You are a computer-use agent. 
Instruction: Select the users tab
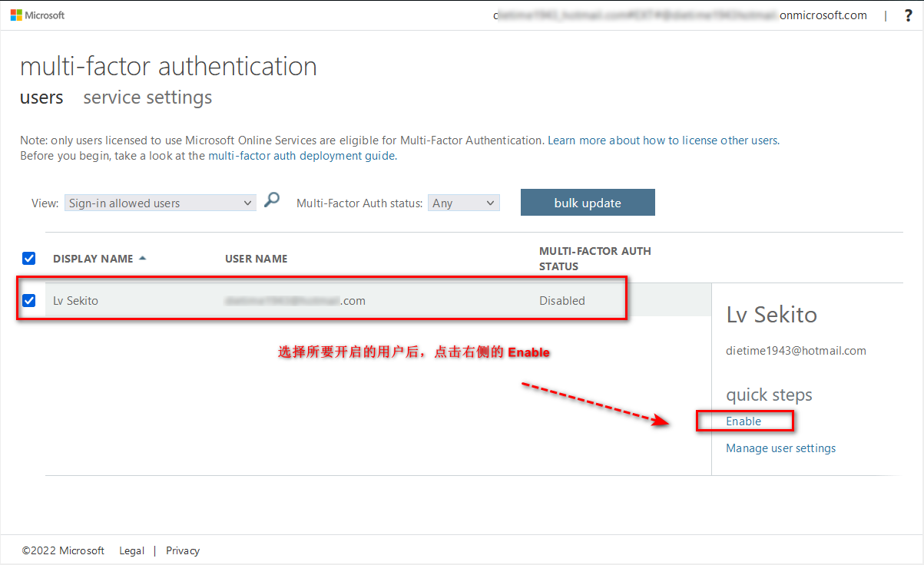pos(41,97)
